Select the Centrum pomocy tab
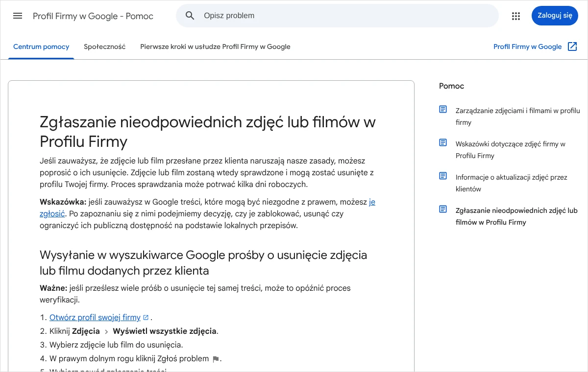This screenshot has height=372, width=588. coord(41,47)
